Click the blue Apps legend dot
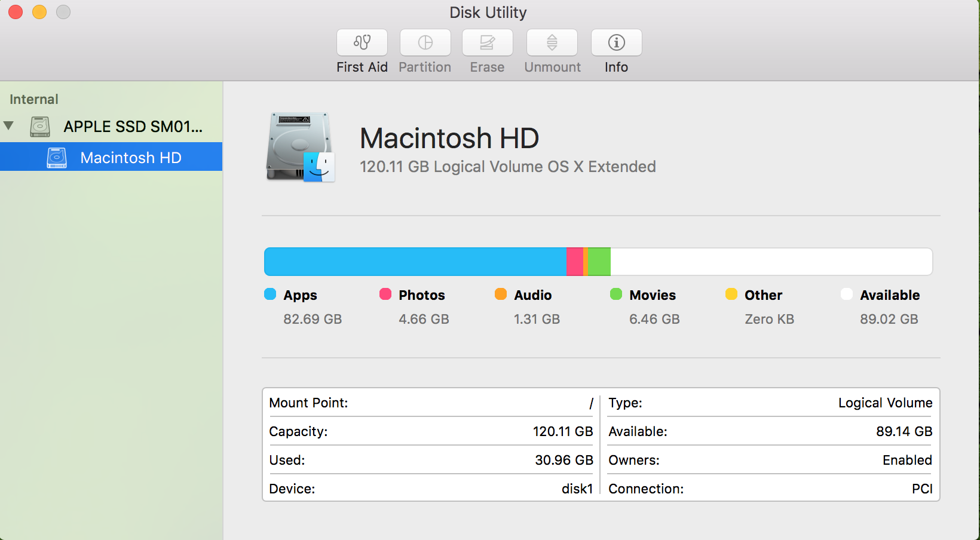The width and height of the screenshot is (980, 540). (270, 294)
